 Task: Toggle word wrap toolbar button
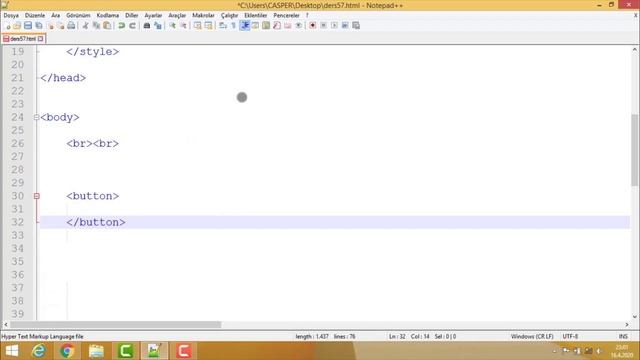tap(223, 26)
